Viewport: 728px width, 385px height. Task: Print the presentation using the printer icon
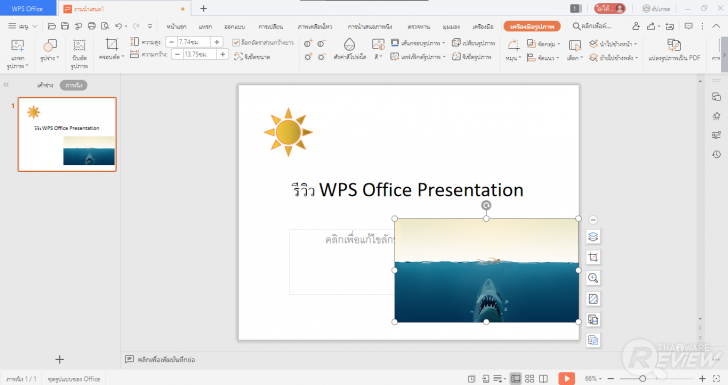(x=92, y=26)
